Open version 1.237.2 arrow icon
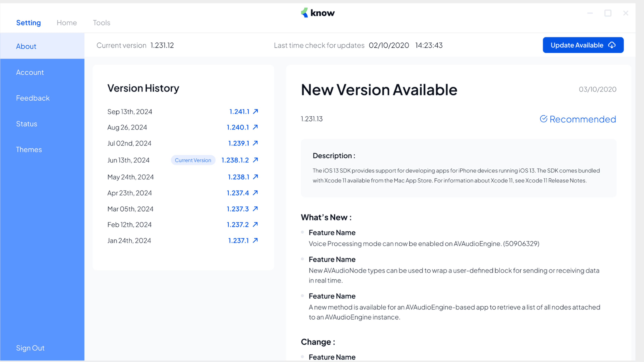This screenshot has width=644, height=362. pos(255,225)
